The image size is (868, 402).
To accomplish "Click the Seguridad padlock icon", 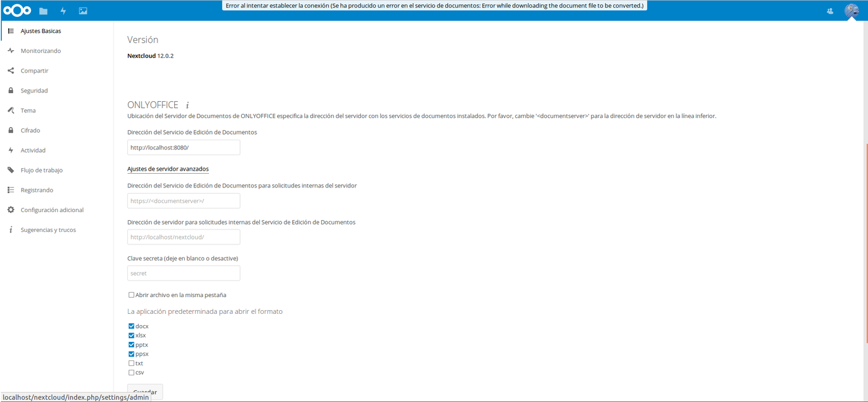I will 11,91.
